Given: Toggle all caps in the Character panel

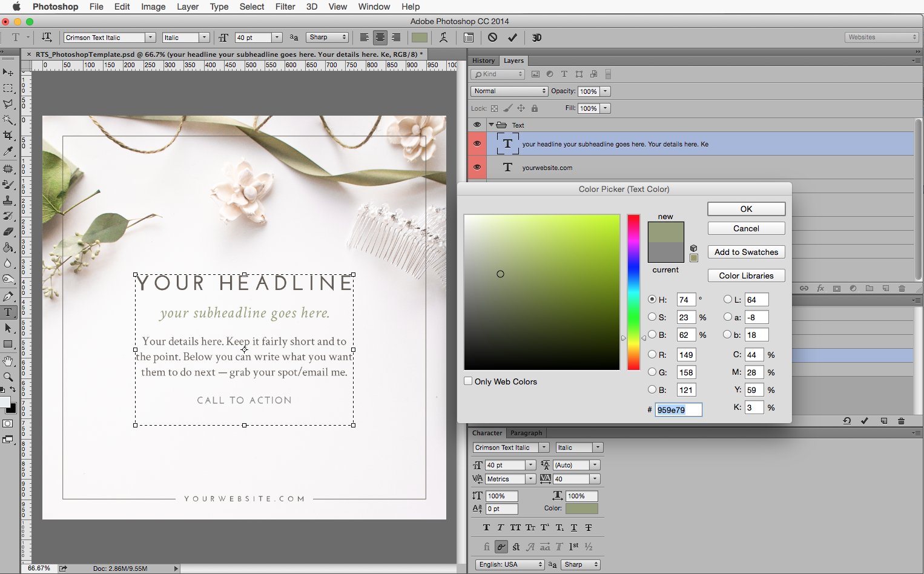Looking at the screenshot, I should point(515,527).
